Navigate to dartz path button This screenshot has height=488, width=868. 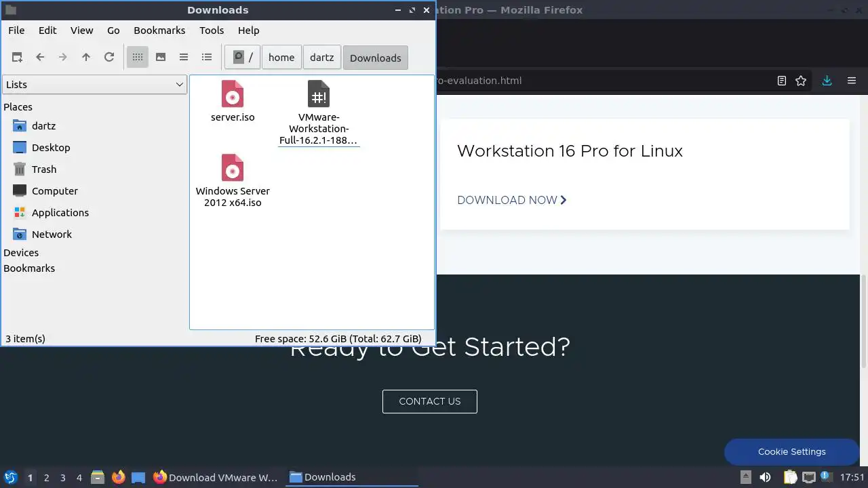[x=322, y=58]
